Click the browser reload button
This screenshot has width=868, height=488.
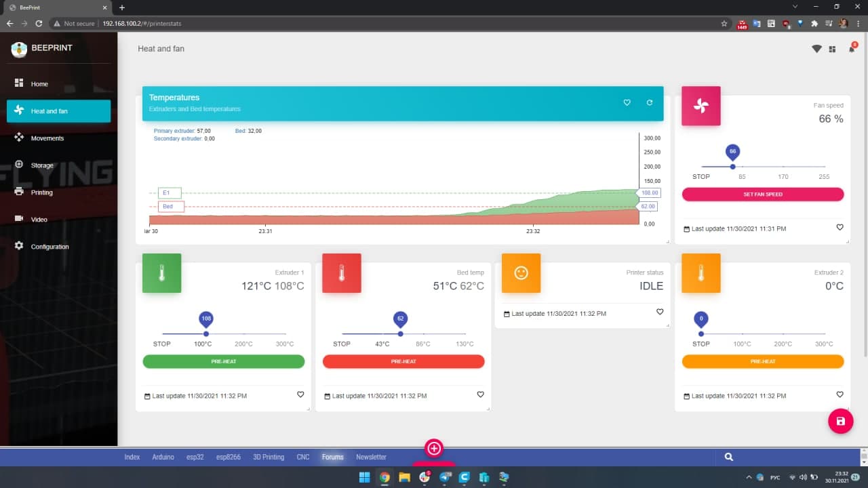click(x=39, y=23)
